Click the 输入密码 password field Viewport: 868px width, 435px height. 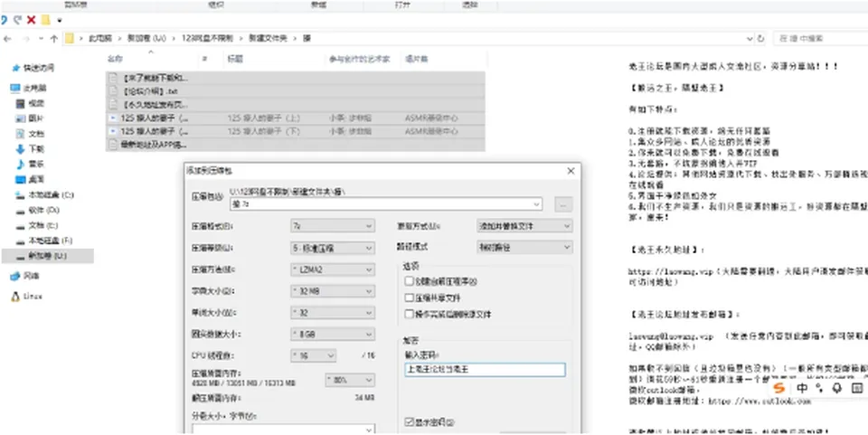(485, 370)
